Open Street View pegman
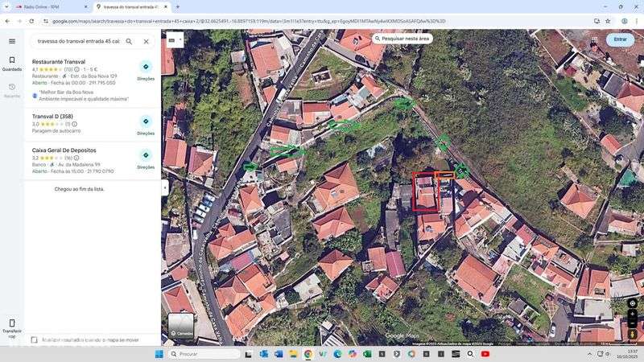 click(633, 334)
